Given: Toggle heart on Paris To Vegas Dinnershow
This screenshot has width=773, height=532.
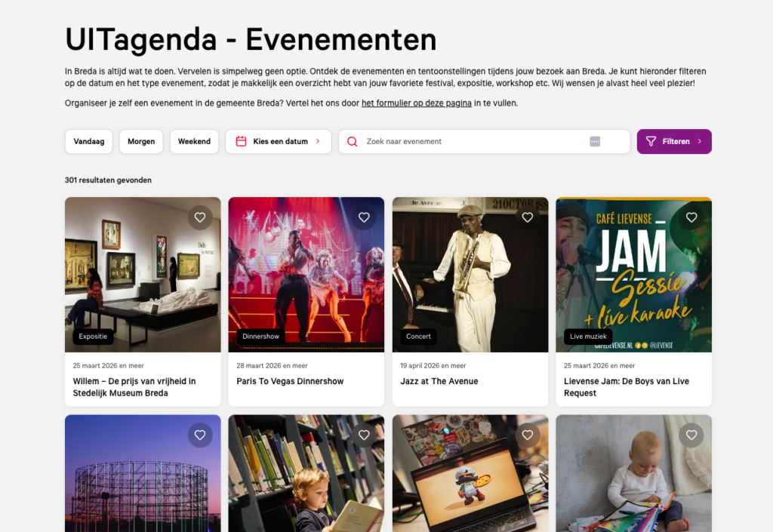Looking at the screenshot, I should tap(364, 217).
